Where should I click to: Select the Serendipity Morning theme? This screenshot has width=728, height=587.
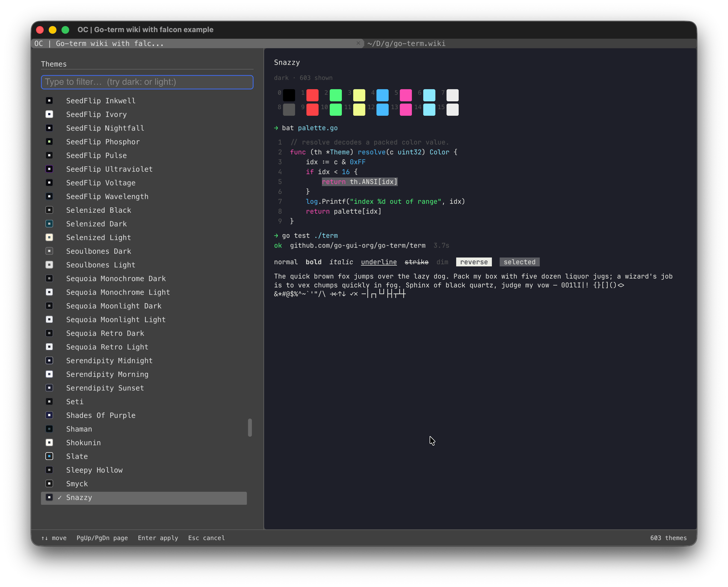pos(144,374)
